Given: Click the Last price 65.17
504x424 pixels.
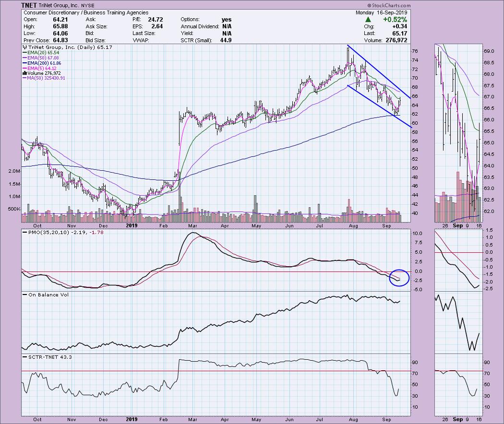Looking at the screenshot, I should [x=399, y=34].
